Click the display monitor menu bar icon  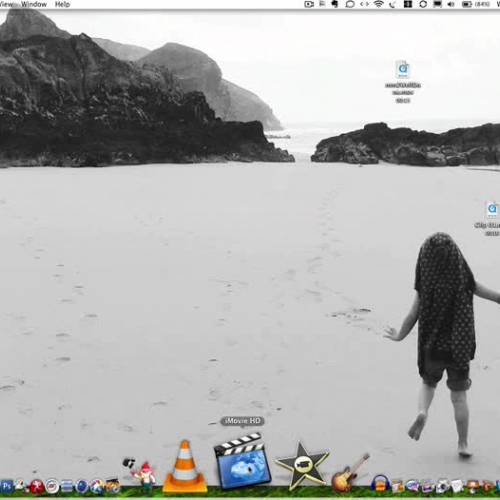coord(437,4)
